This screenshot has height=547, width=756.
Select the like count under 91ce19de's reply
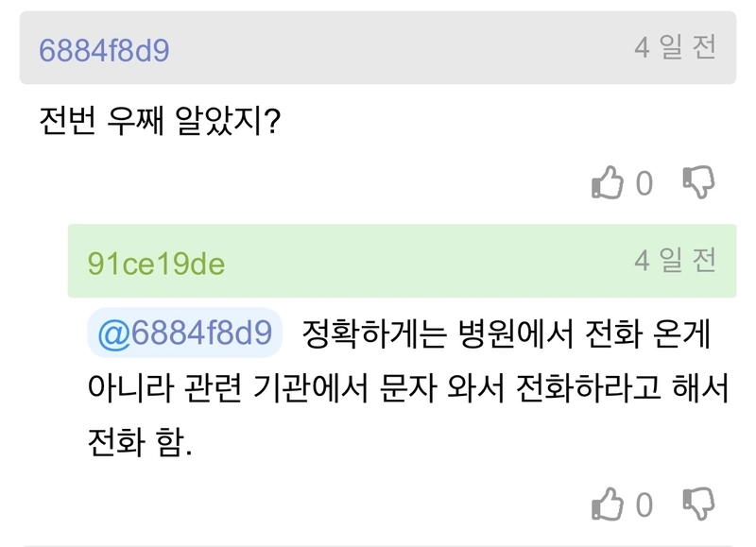644,505
